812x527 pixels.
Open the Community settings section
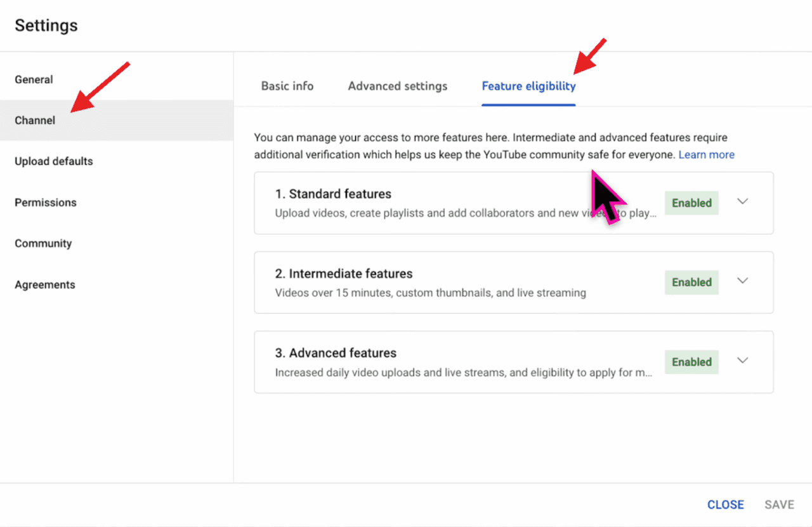tap(43, 243)
